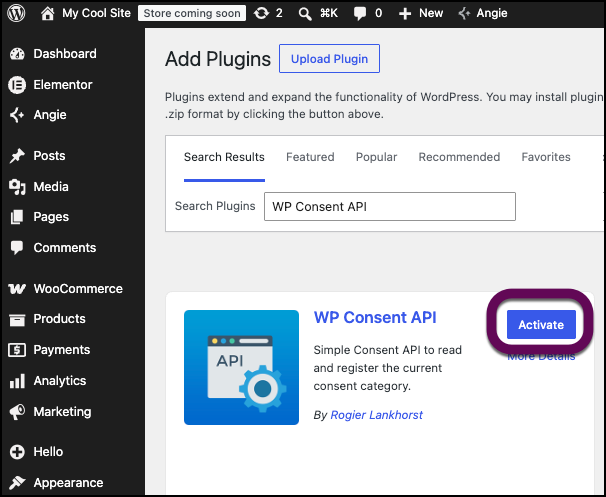Click the updates refresh icon

[x=261, y=14]
